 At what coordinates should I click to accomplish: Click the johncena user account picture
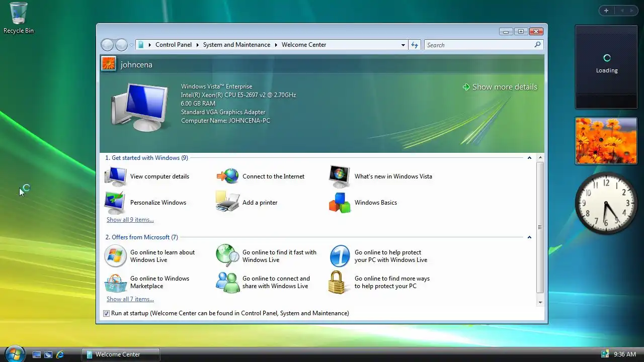coord(108,64)
